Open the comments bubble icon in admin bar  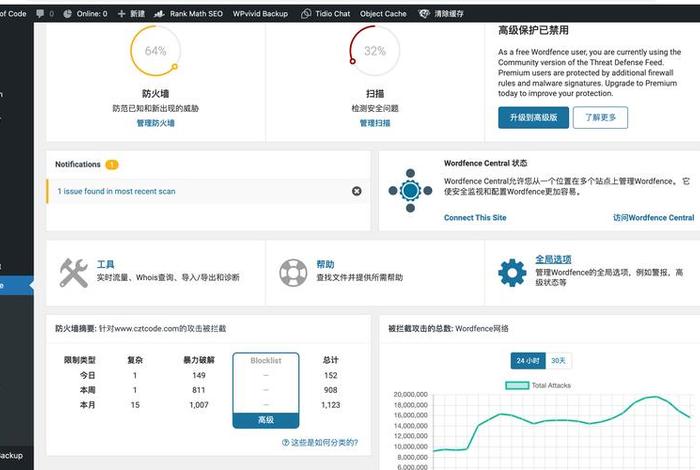coord(40,13)
